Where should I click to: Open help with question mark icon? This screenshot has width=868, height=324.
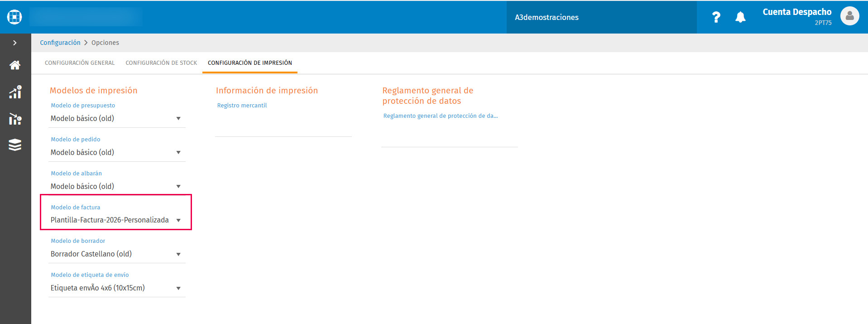tap(716, 17)
